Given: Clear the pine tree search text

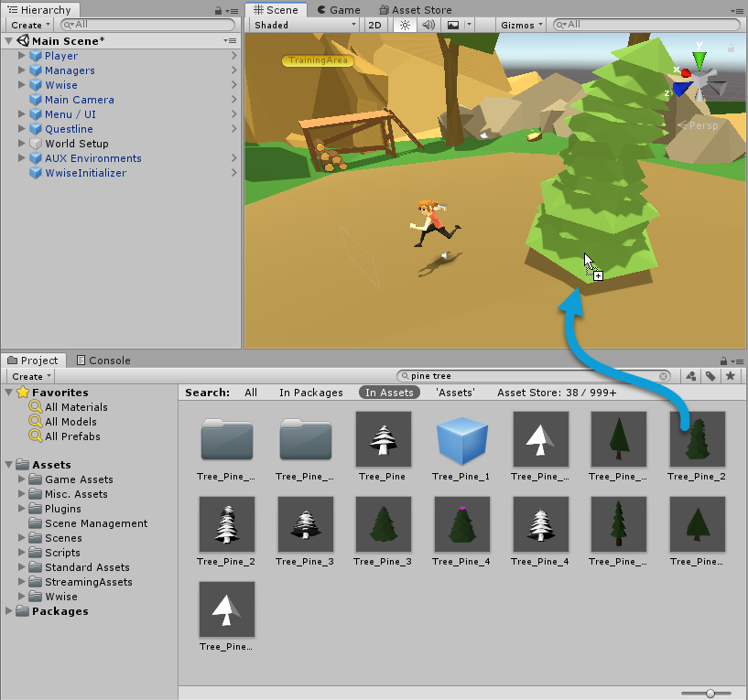Looking at the screenshot, I should point(665,376).
